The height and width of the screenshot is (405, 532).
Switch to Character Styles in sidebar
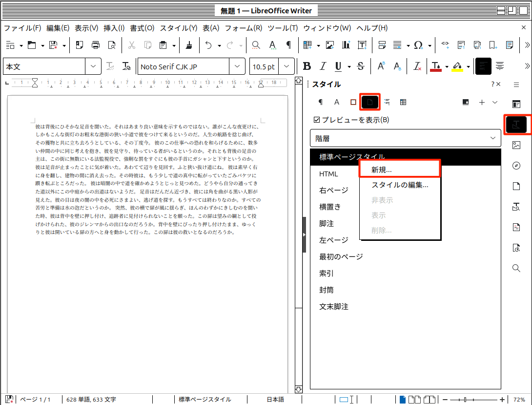point(337,102)
